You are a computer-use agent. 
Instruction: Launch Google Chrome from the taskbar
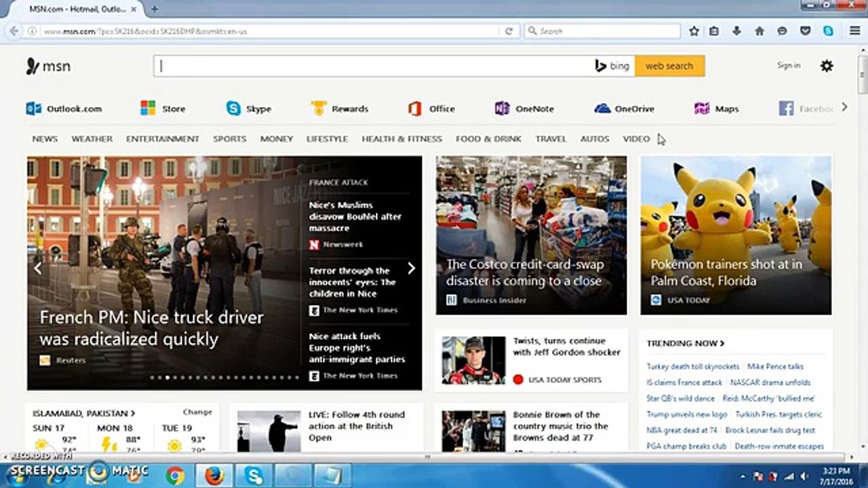click(x=175, y=475)
